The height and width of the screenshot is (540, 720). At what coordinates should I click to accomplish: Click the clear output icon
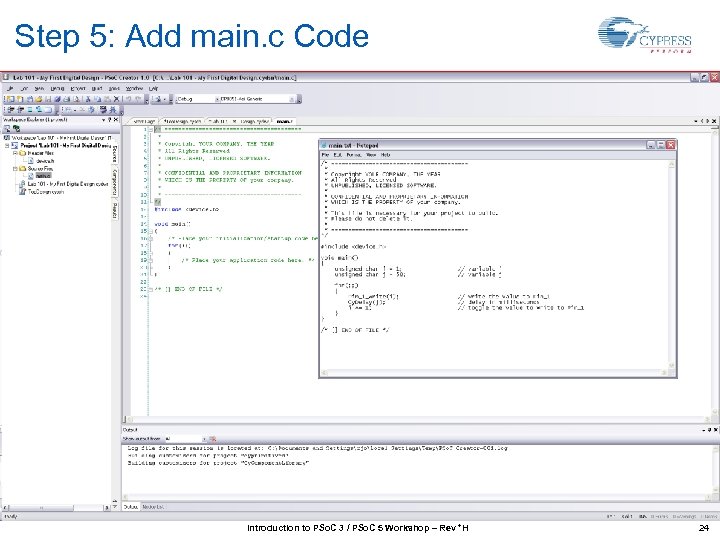[x=213, y=439]
